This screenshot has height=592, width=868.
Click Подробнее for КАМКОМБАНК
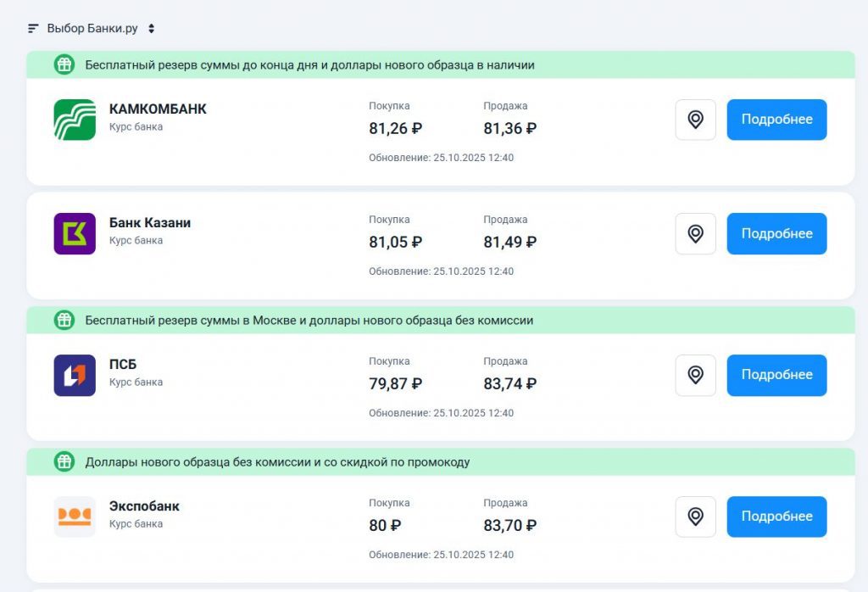pyautogui.click(x=776, y=120)
